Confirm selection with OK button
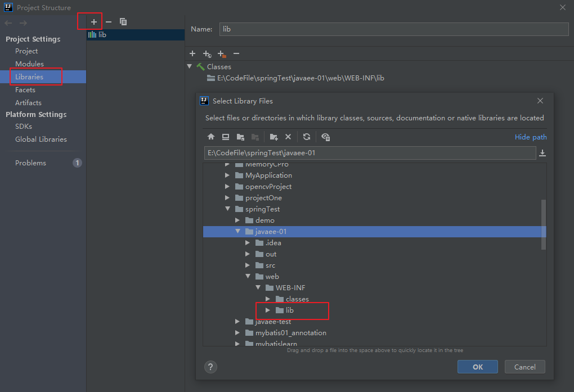574x392 pixels. coord(477,367)
